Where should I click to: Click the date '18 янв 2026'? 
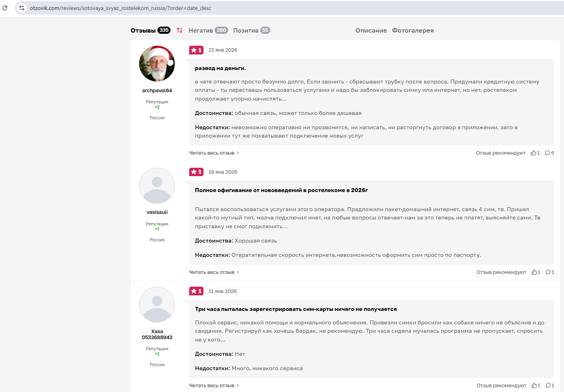click(x=223, y=172)
